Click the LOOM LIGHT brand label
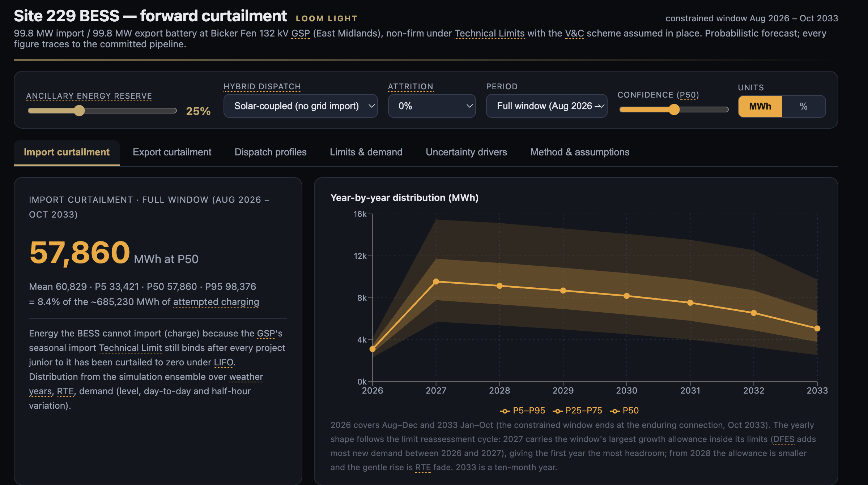868x485 pixels. point(327,18)
